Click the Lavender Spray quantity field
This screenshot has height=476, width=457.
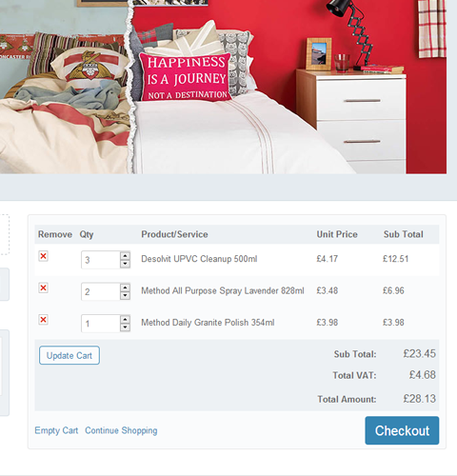(101, 291)
